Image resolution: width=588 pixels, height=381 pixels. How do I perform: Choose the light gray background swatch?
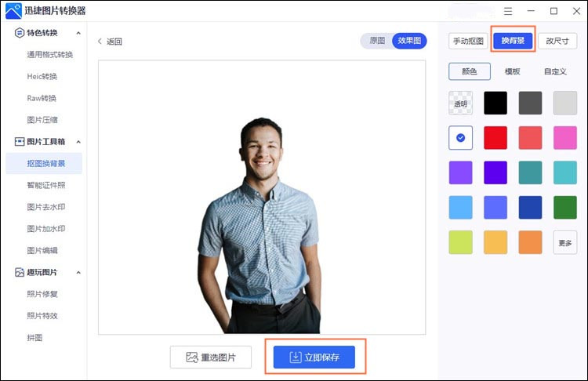pos(565,103)
